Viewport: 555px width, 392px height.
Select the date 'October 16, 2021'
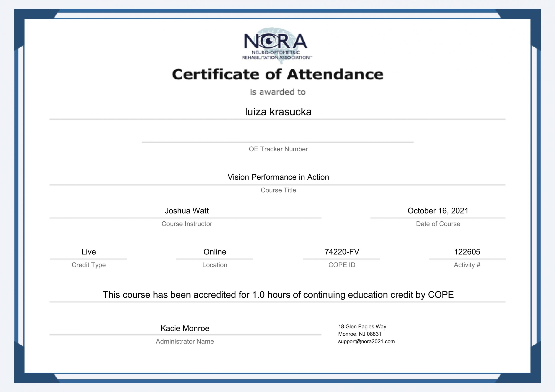pos(438,211)
